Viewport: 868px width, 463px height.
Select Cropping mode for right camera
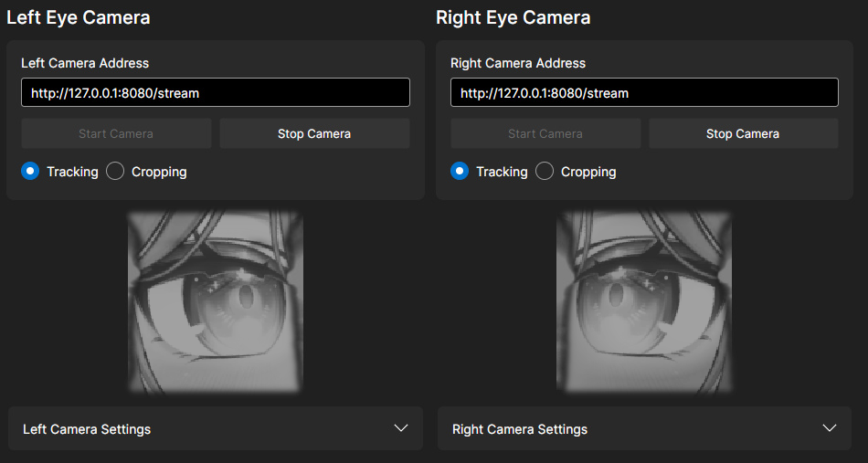coord(545,172)
